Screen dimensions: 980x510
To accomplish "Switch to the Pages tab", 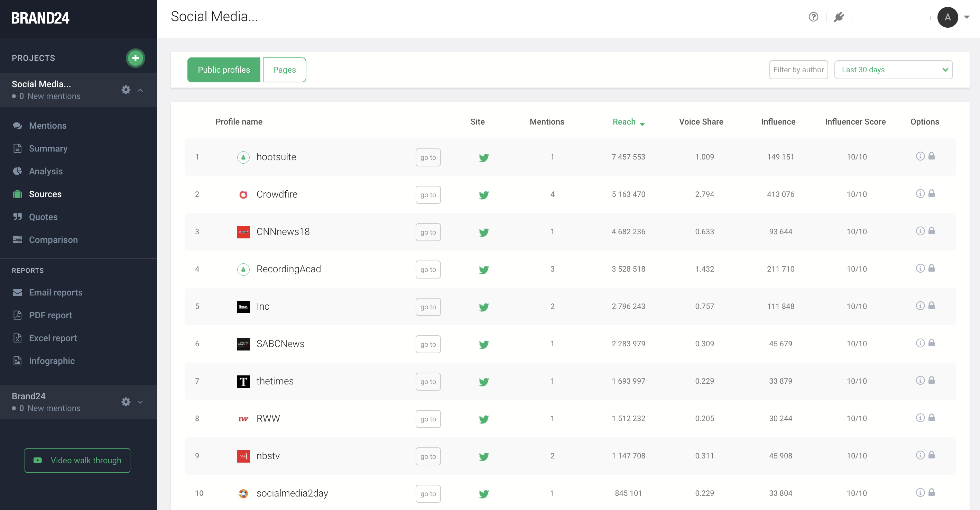I will 284,70.
